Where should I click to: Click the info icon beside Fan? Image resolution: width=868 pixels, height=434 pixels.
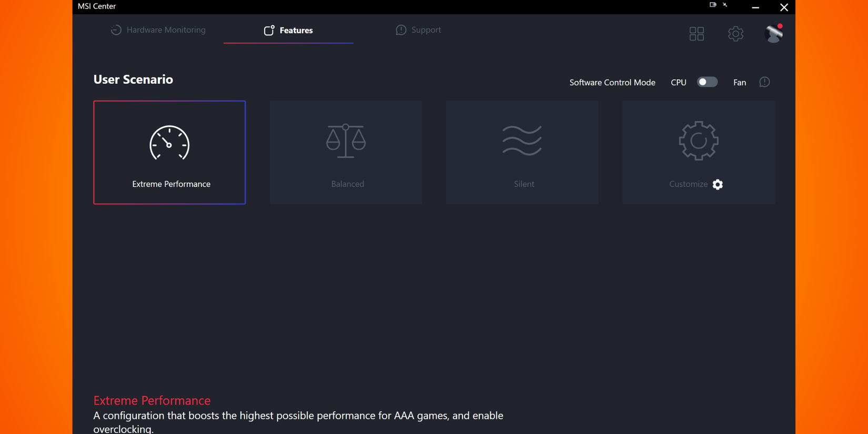click(x=764, y=82)
